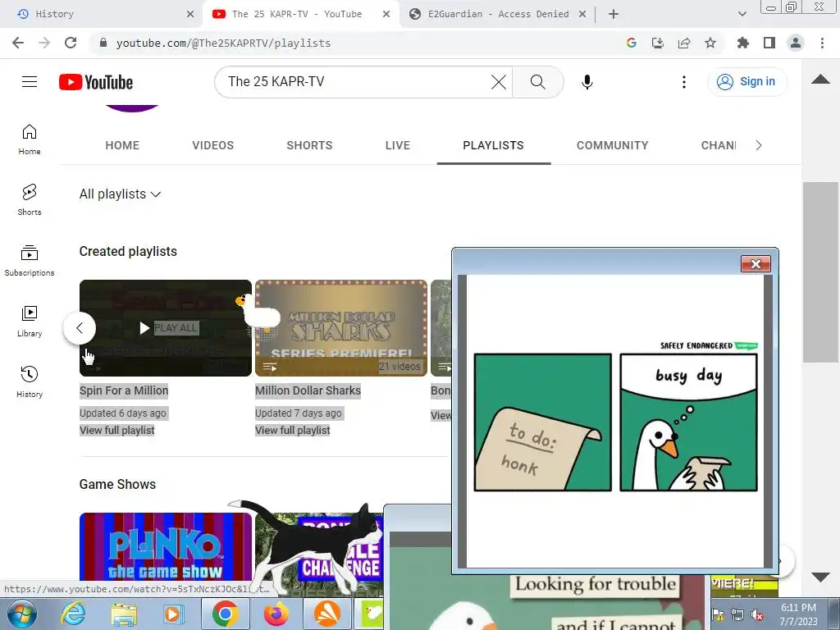
Task: Open the Chrome extensions puzzle icon
Action: 743,43
